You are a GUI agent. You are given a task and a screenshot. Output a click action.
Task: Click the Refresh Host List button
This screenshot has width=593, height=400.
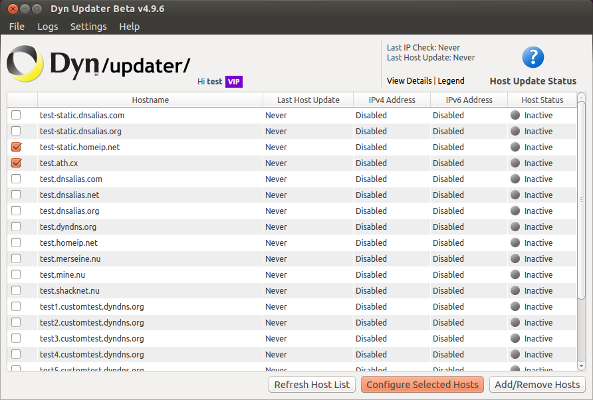(x=312, y=384)
